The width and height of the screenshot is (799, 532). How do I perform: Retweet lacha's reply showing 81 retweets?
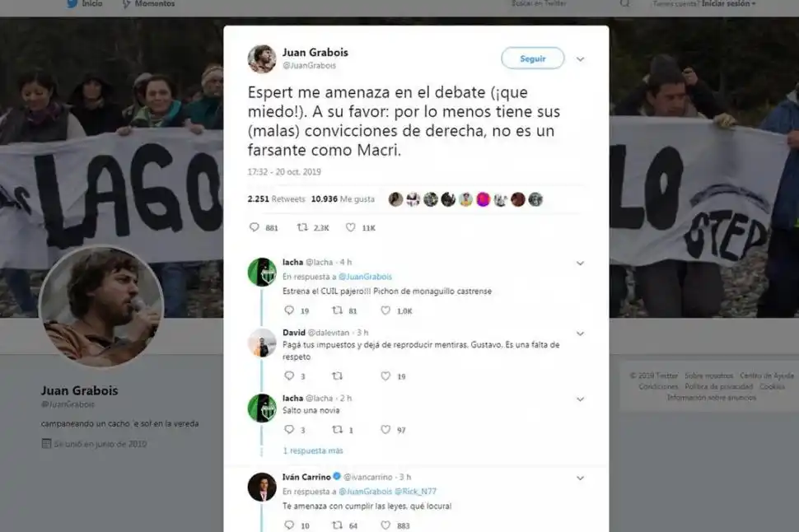338,310
